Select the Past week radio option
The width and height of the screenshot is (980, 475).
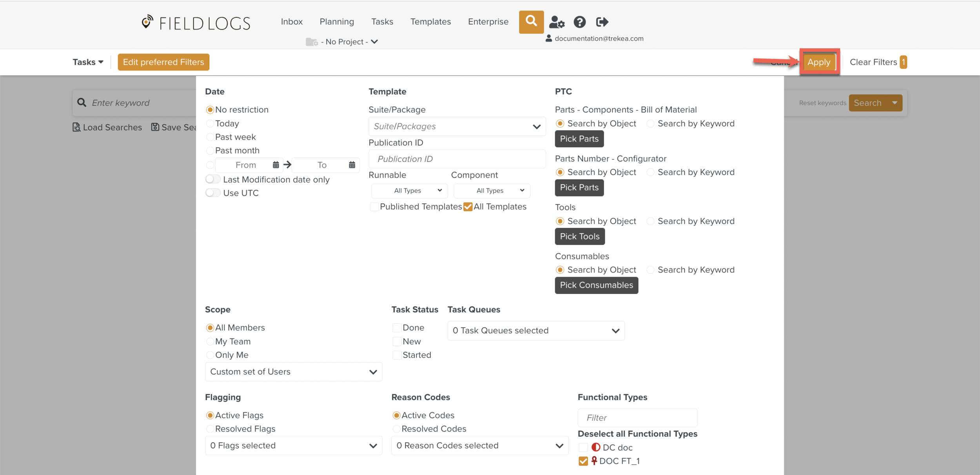(210, 137)
